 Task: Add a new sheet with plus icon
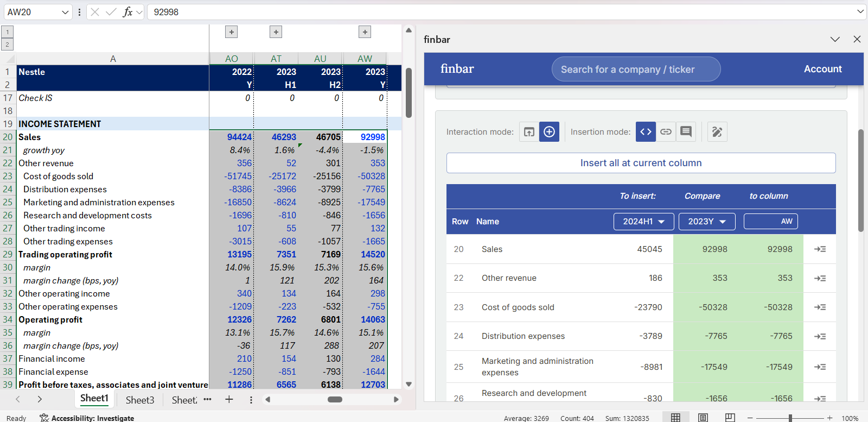tap(229, 400)
